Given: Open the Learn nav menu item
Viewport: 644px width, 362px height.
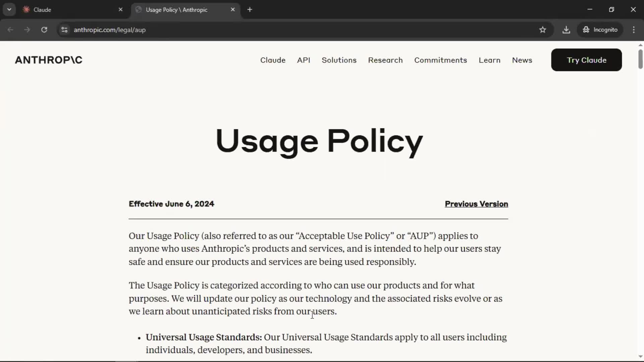Looking at the screenshot, I should tap(489, 60).
